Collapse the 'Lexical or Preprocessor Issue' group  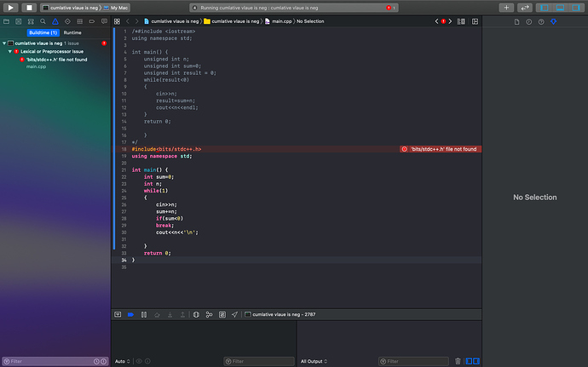10,51
